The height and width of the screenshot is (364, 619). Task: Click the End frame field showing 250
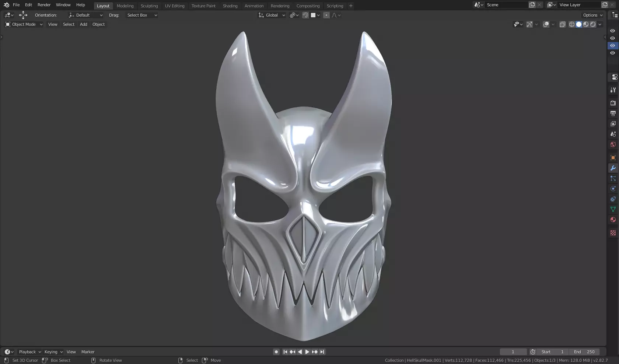click(584, 352)
